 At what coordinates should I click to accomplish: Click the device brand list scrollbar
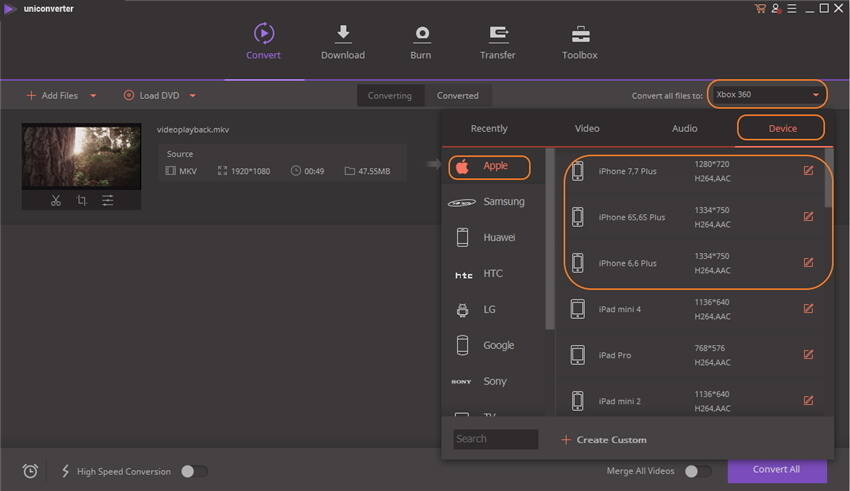pyautogui.click(x=550, y=239)
